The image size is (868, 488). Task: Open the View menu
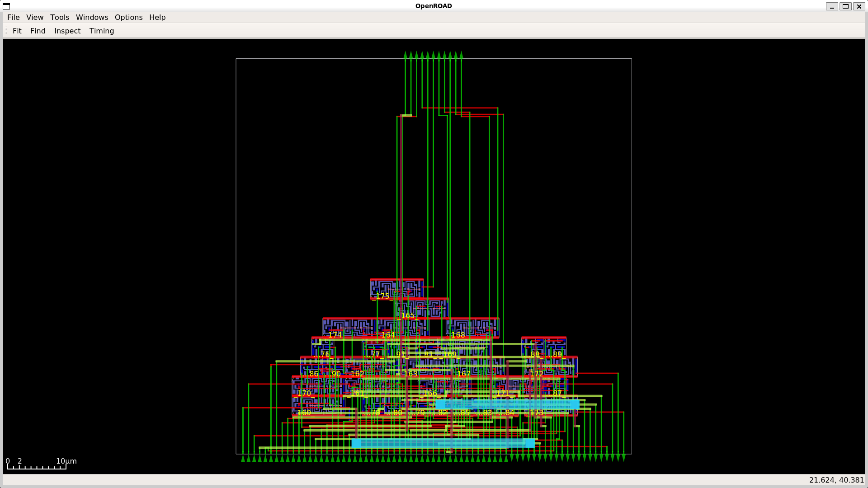pos(34,17)
